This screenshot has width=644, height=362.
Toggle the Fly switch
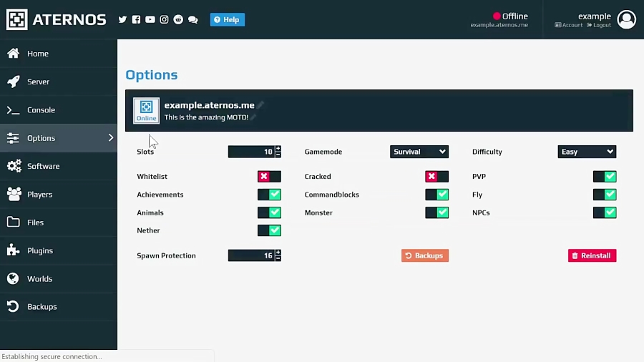click(x=605, y=195)
